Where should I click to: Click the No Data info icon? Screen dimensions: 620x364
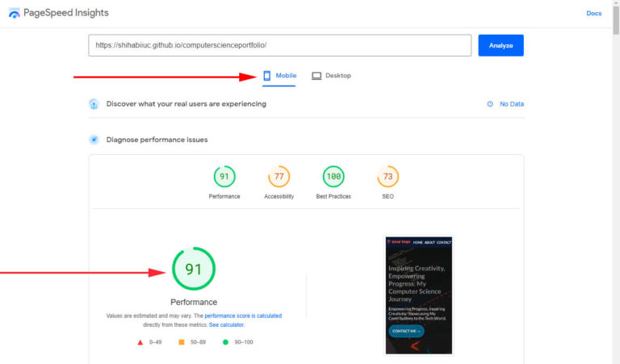[490, 104]
